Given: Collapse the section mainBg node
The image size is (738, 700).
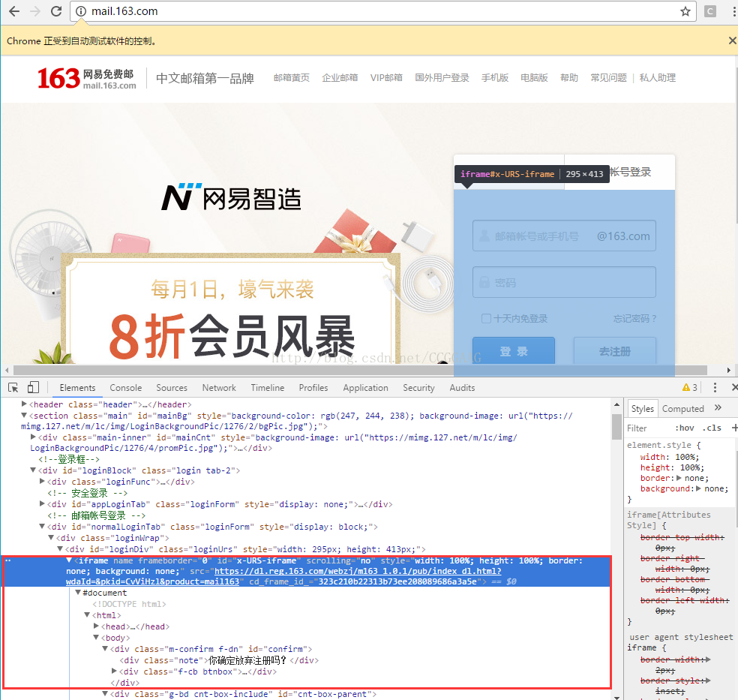Looking at the screenshot, I should click(24, 415).
